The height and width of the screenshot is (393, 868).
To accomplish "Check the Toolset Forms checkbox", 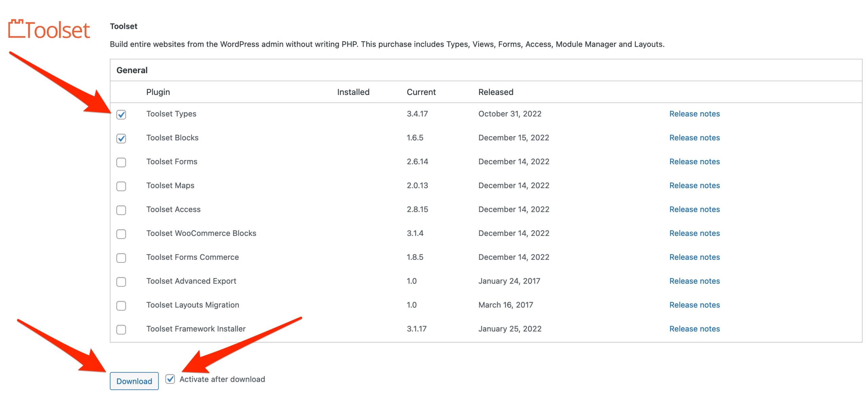I will point(121,162).
